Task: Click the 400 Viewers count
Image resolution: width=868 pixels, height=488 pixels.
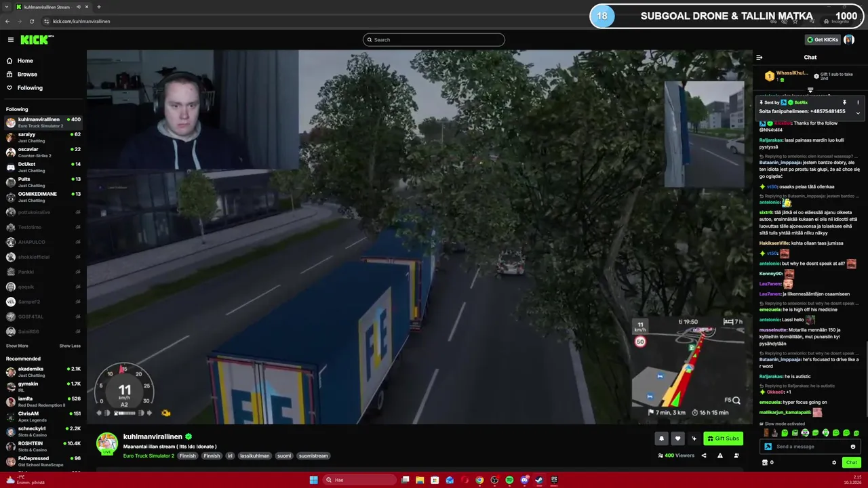Action: tap(676, 455)
